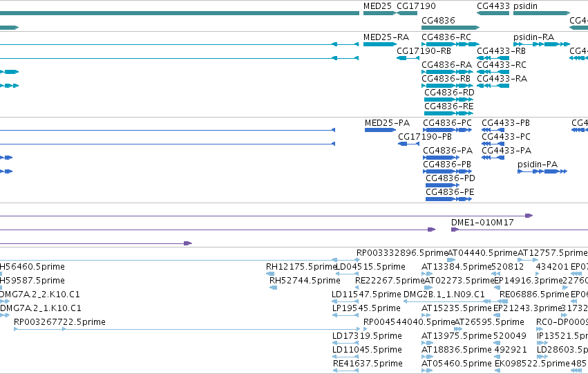Click the psidin gene label
This screenshot has height=374, width=588.
point(525,6)
